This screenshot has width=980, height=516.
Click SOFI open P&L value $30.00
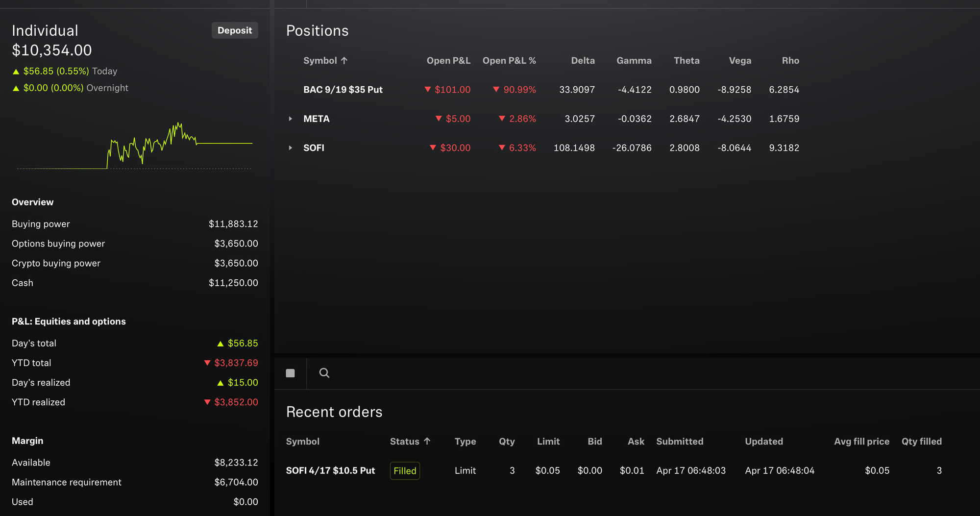pyautogui.click(x=450, y=147)
